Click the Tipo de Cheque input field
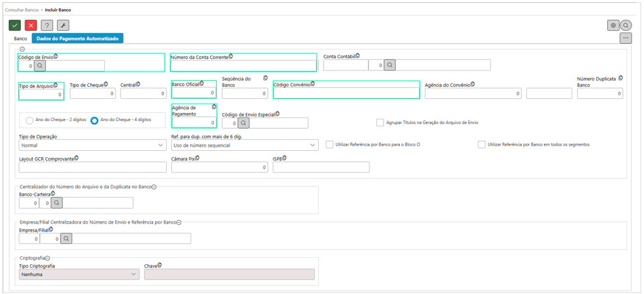 click(93, 94)
